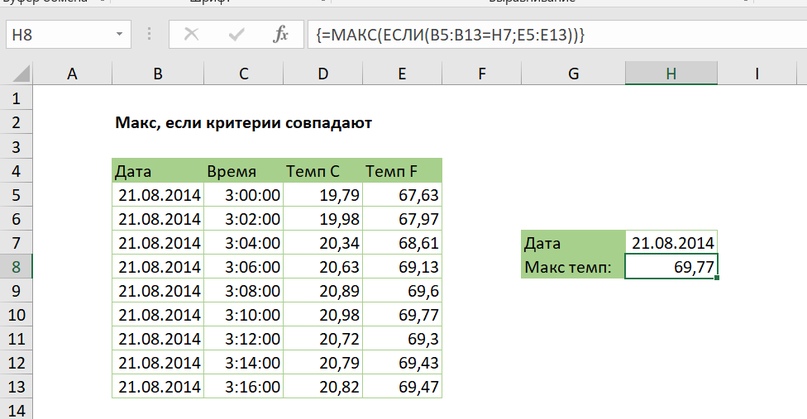The image size is (807, 419).
Task: Click the 'Темп C' header cell
Action: click(323, 171)
